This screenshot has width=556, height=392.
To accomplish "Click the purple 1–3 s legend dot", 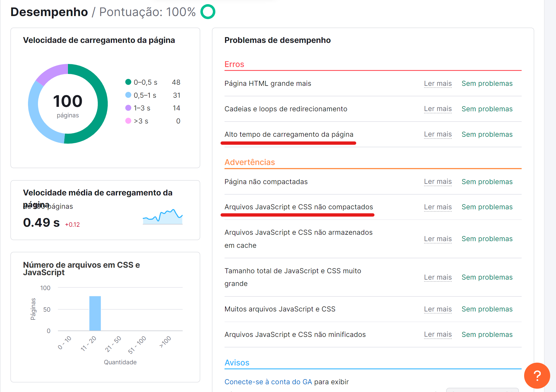I will (x=128, y=108).
